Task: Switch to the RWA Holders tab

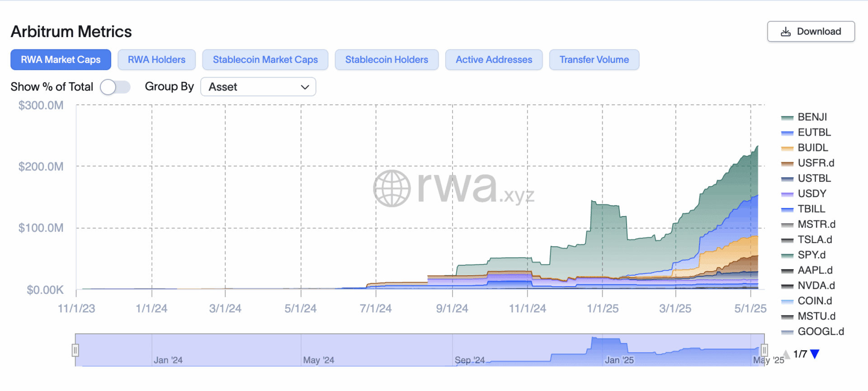Action: [x=156, y=60]
